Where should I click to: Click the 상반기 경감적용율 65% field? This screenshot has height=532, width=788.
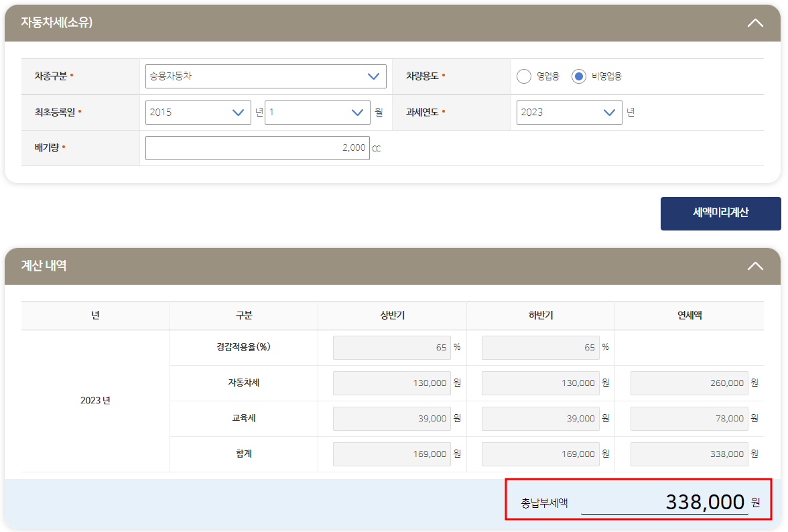pyautogui.click(x=391, y=347)
